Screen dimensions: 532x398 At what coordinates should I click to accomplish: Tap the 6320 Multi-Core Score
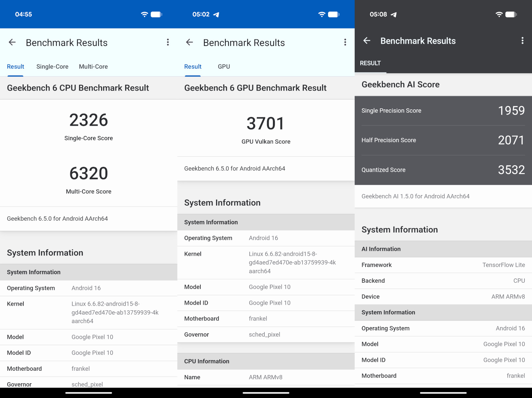click(x=89, y=173)
